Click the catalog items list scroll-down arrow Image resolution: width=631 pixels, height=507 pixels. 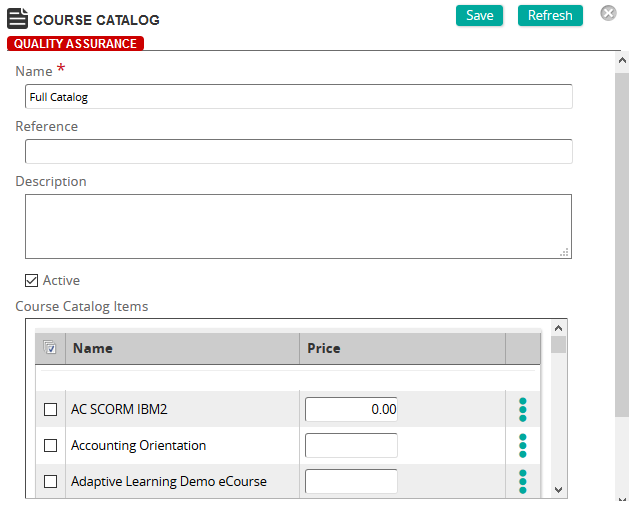(x=558, y=490)
